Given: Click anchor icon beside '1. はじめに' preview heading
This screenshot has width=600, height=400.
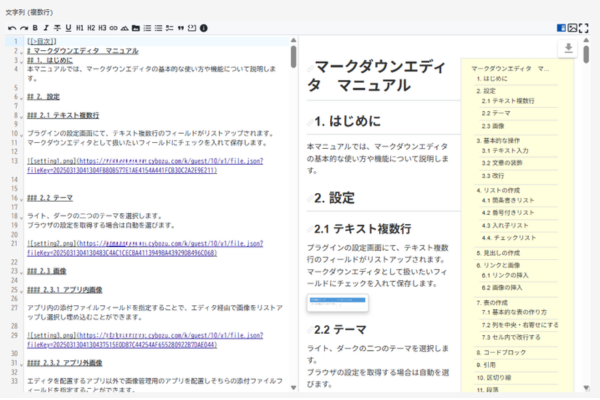Looking at the screenshot, I should tap(310, 122).
